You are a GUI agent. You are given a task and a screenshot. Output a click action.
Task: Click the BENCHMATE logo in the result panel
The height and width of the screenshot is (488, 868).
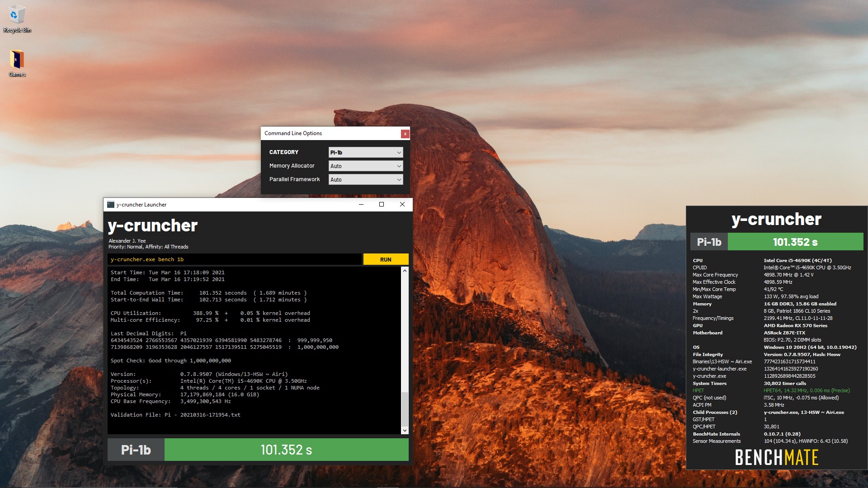pyautogui.click(x=776, y=457)
